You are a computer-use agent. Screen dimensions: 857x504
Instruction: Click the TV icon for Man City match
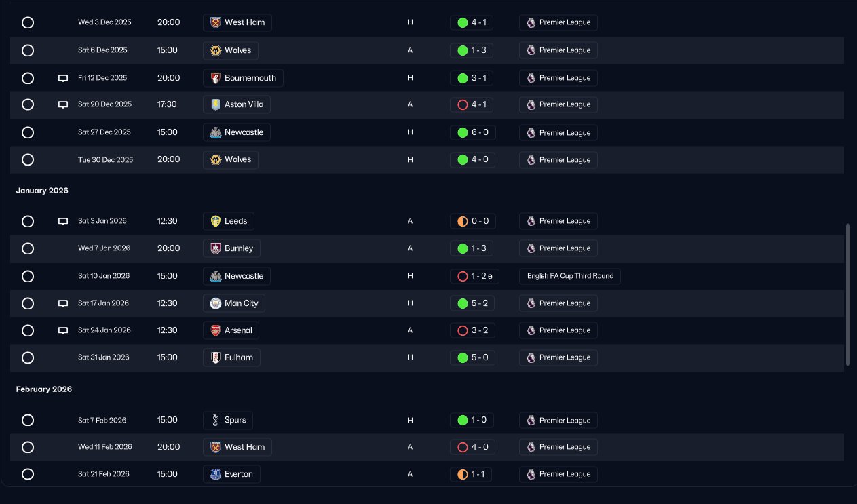tap(63, 303)
